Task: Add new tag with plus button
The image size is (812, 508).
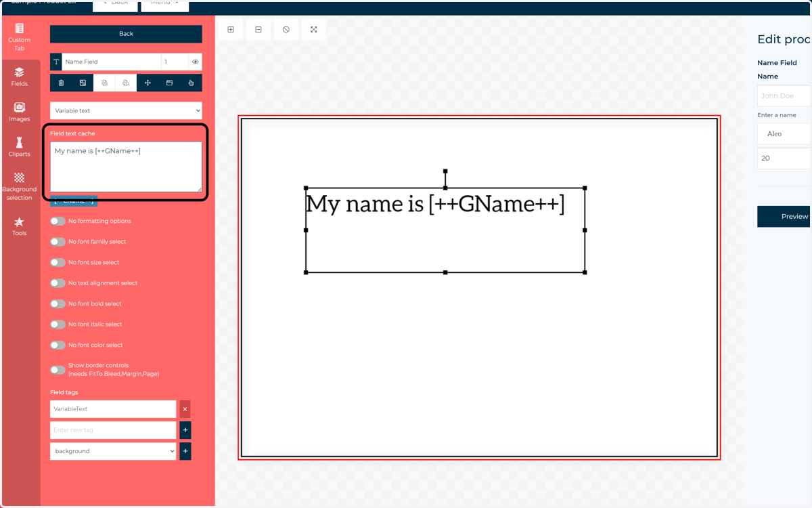Action: point(185,430)
